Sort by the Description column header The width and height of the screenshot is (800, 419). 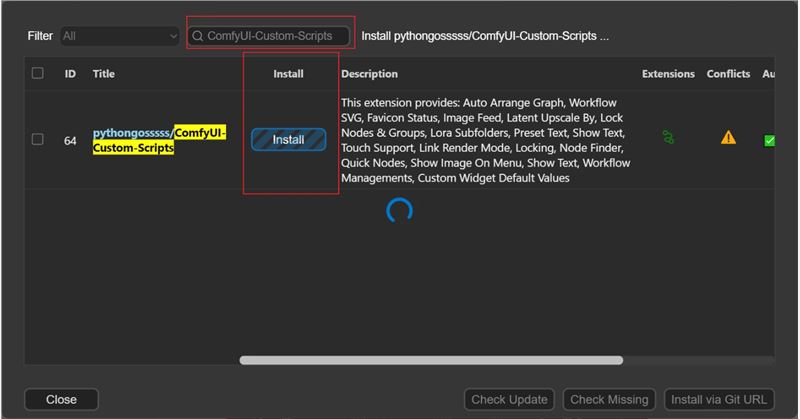[369, 74]
